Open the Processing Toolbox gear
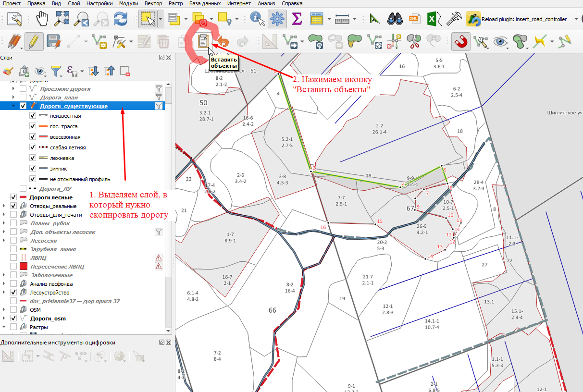Viewport: 583px width, 392px height. click(277, 19)
